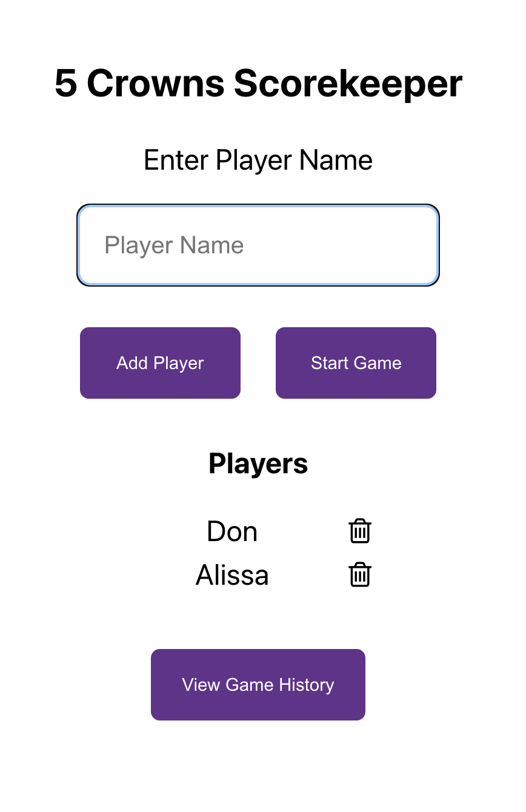Start the game
526x812 pixels.
[x=356, y=363]
